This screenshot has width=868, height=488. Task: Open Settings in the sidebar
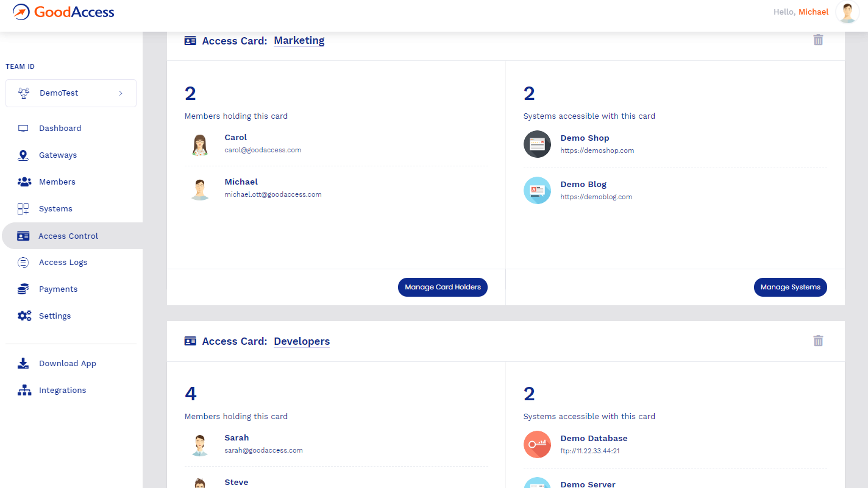click(x=54, y=316)
